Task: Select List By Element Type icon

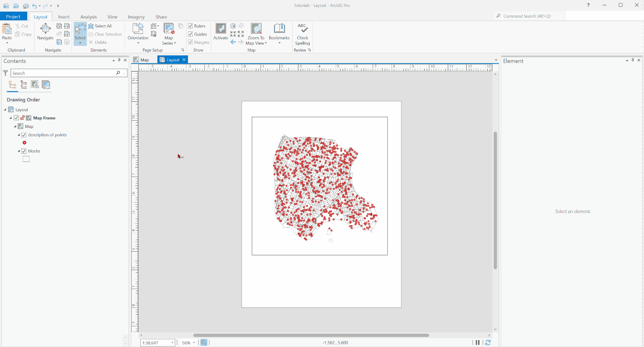Action: [x=24, y=85]
